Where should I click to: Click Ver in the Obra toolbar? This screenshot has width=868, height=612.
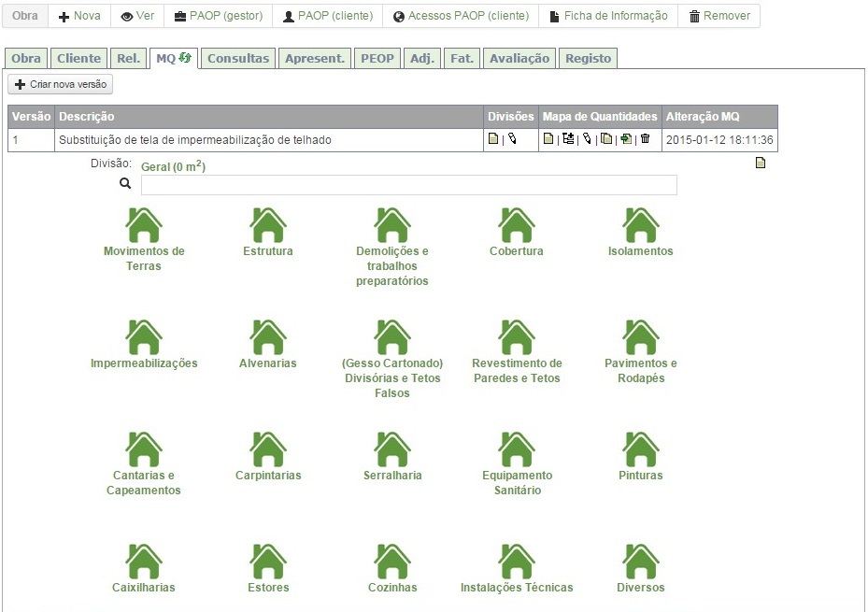(x=137, y=16)
